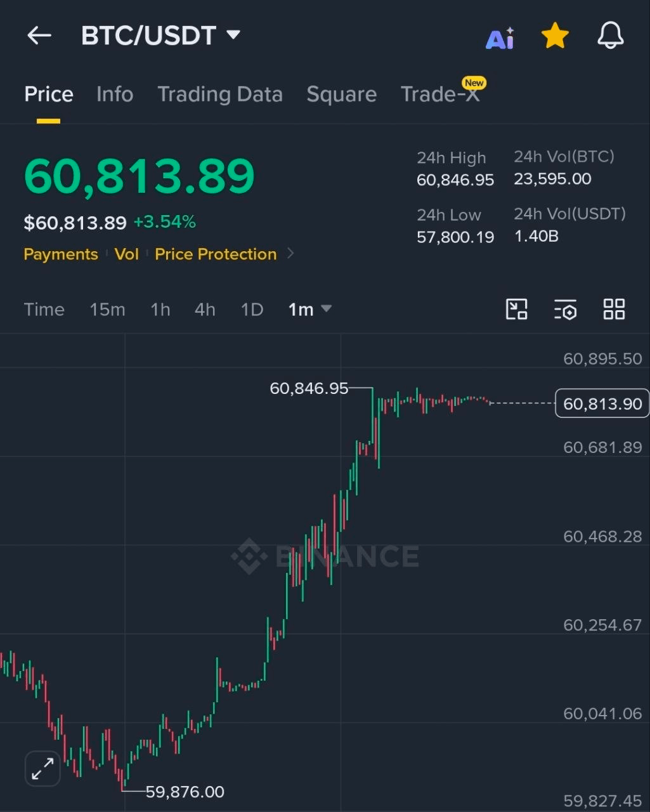This screenshot has width=650, height=812.
Task: Tap the 60,468.28 axis label
Action: tap(602, 537)
